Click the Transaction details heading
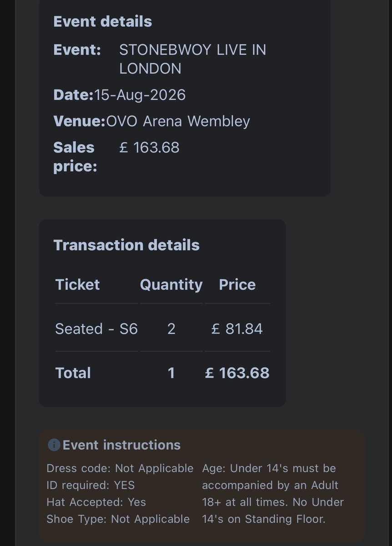This screenshot has height=546, width=392. [126, 245]
